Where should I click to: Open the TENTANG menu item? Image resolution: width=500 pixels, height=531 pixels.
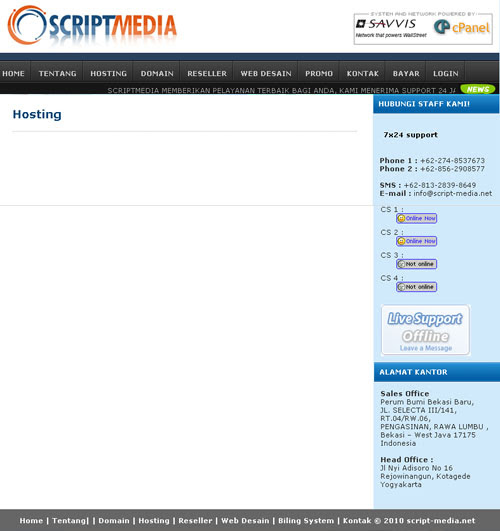[x=57, y=73]
